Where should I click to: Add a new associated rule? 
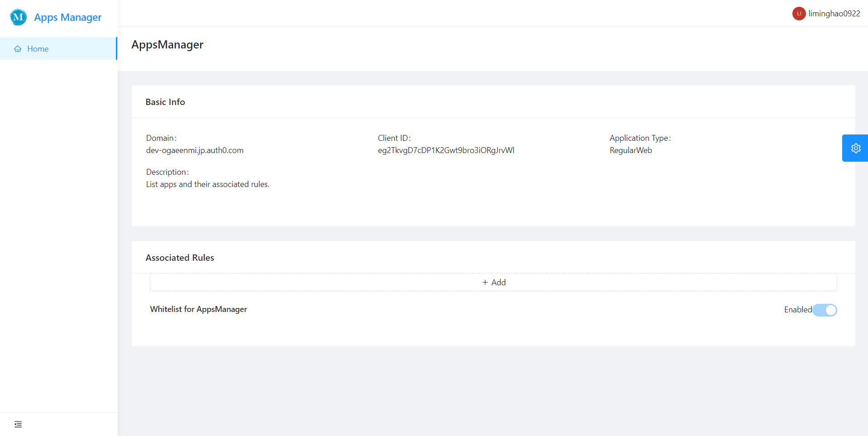(x=494, y=282)
